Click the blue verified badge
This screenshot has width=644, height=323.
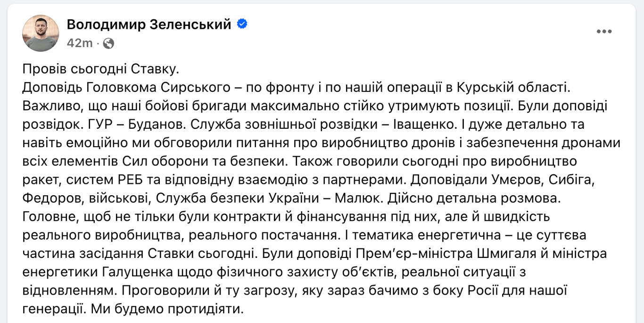pos(242,24)
